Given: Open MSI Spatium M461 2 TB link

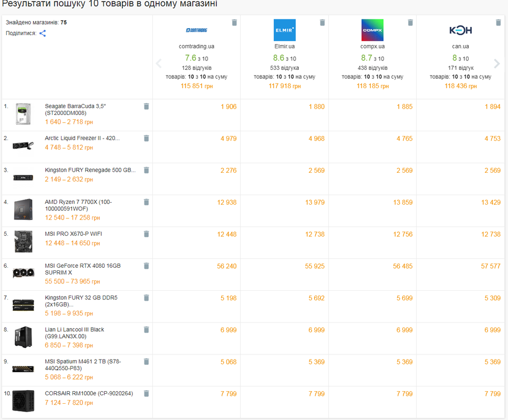Looking at the screenshot, I should click(82, 365).
